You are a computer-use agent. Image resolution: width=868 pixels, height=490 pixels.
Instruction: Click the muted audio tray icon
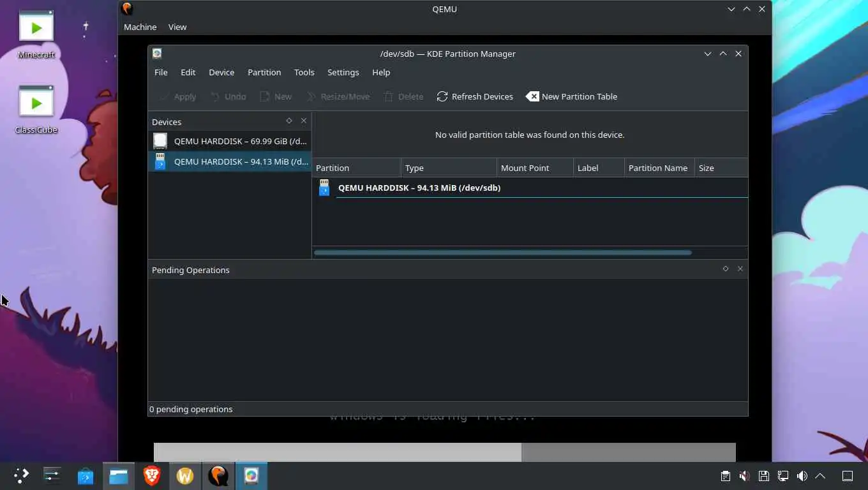[744, 476]
